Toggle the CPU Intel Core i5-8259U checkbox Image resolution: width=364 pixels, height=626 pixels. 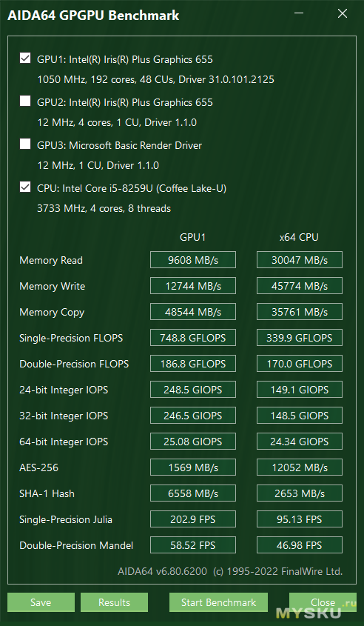pos(25,187)
